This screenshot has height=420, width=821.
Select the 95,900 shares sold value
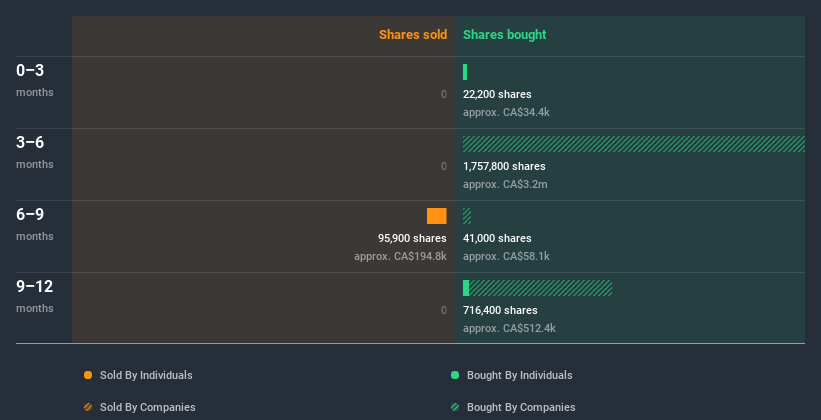click(x=412, y=238)
